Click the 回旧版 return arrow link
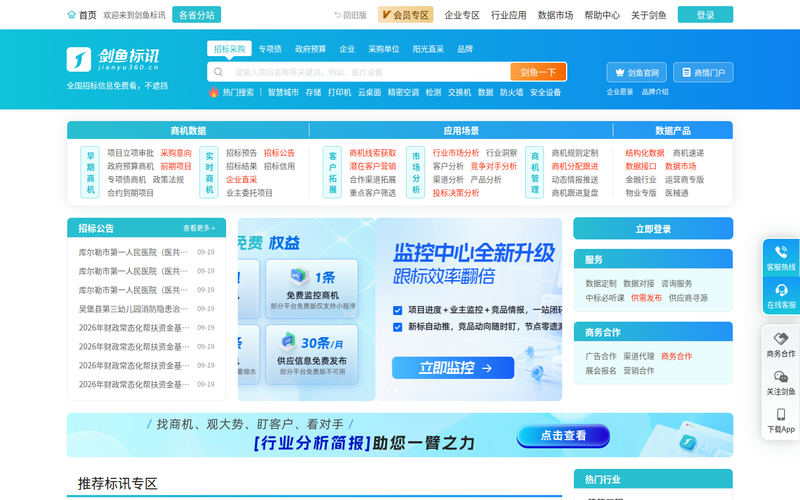The image size is (800, 500). click(351, 15)
